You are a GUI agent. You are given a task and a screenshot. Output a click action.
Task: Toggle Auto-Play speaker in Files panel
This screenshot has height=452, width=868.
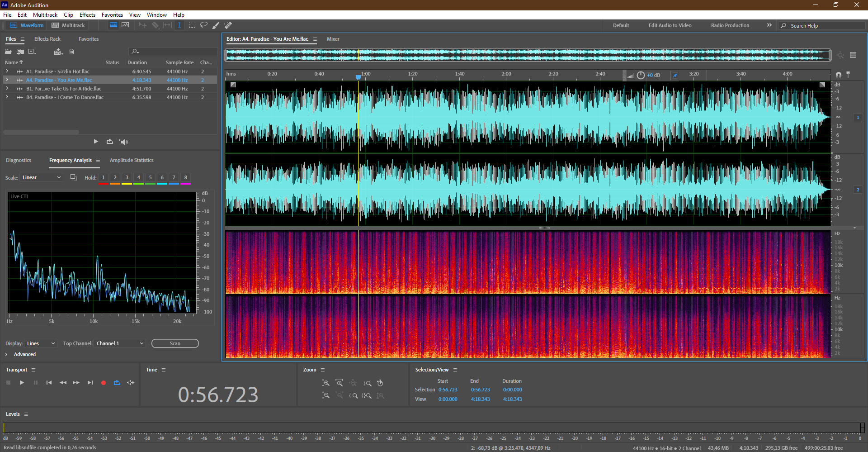point(123,142)
